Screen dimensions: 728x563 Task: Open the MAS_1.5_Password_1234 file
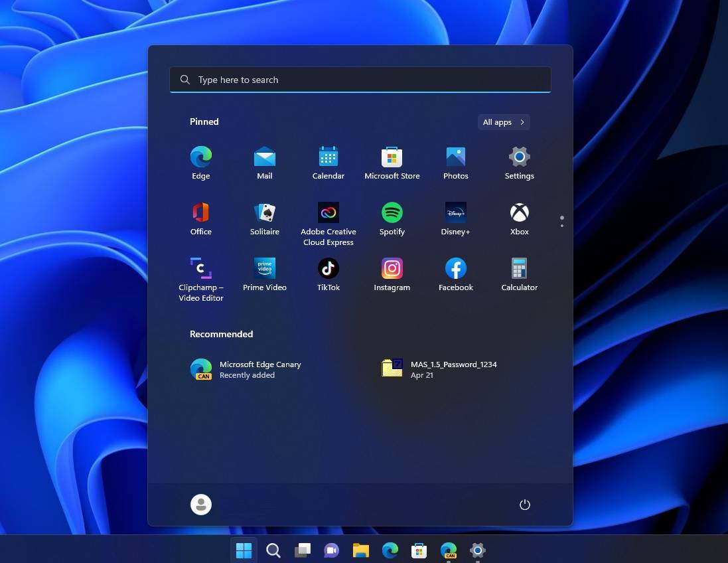click(454, 369)
